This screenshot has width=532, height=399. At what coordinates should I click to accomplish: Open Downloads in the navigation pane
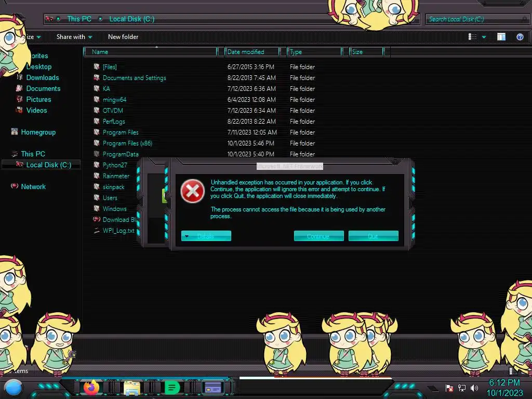pyautogui.click(x=43, y=78)
